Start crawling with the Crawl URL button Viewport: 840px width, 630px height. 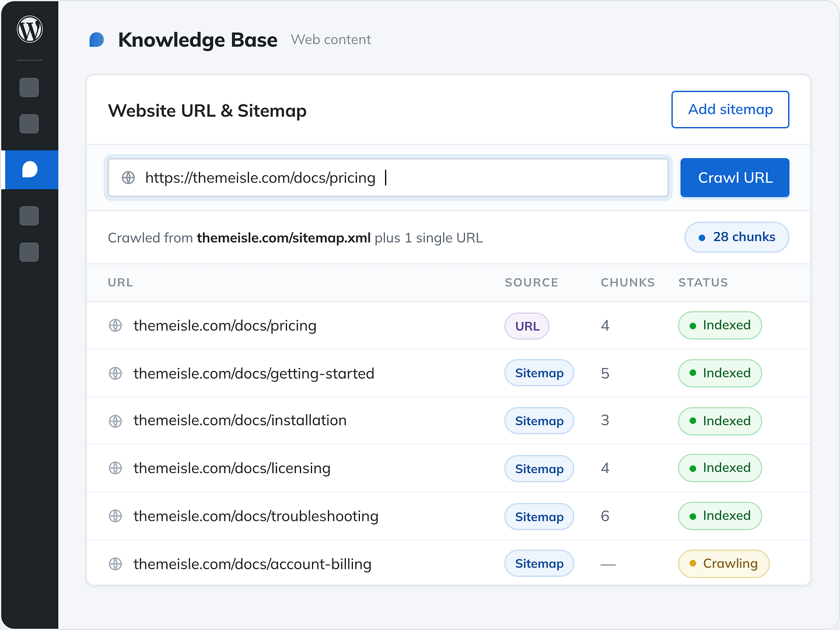pyautogui.click(x=735, y=177)
